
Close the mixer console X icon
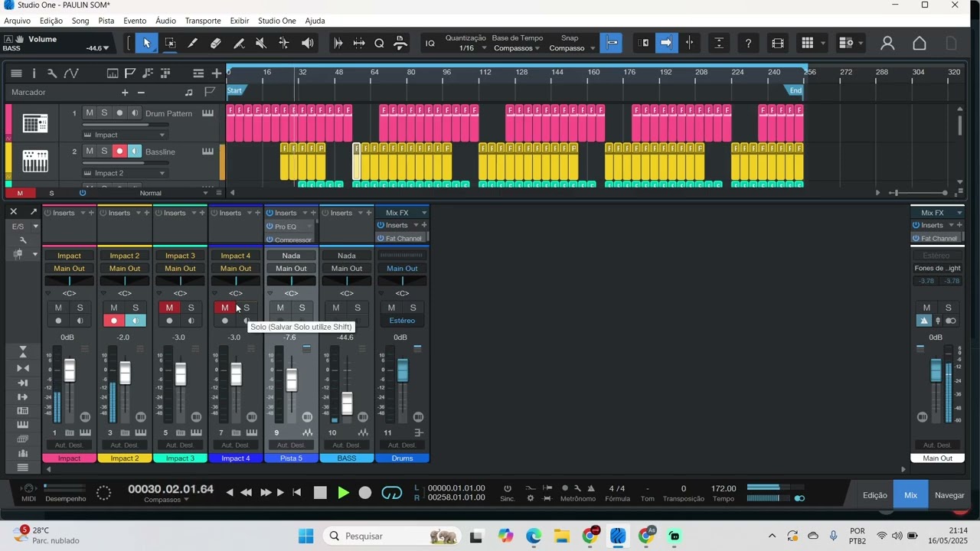14,211
